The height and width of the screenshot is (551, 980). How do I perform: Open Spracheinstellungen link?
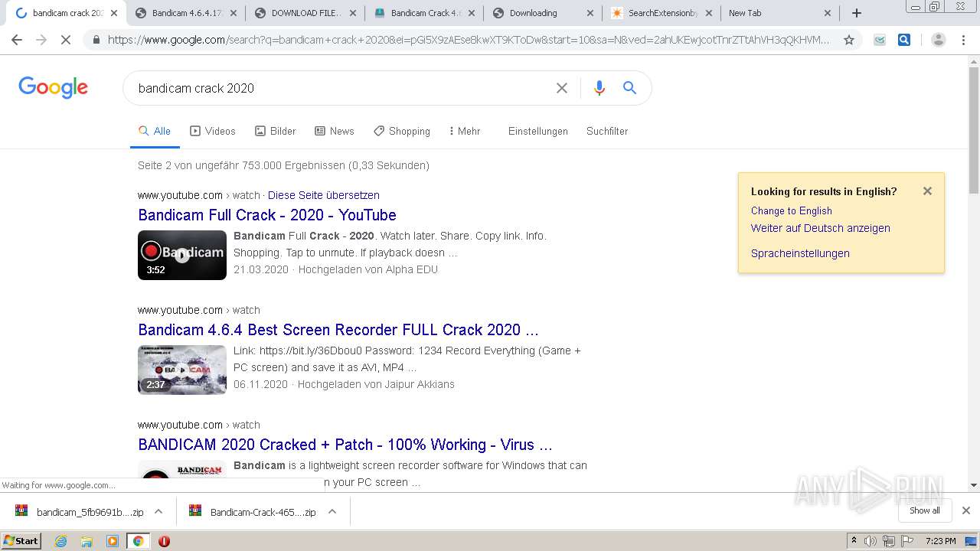[x=800, y=253]
